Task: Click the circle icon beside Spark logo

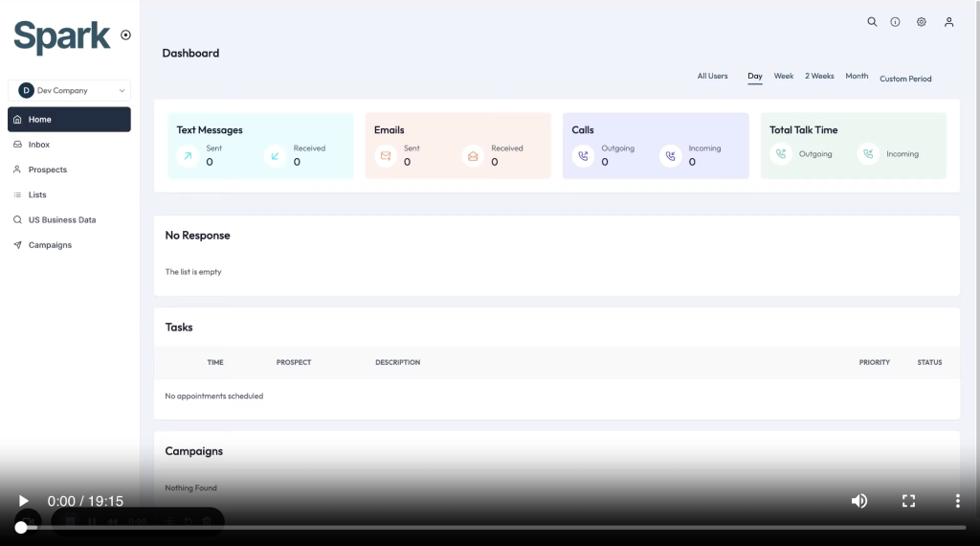Action: point(126,35)
